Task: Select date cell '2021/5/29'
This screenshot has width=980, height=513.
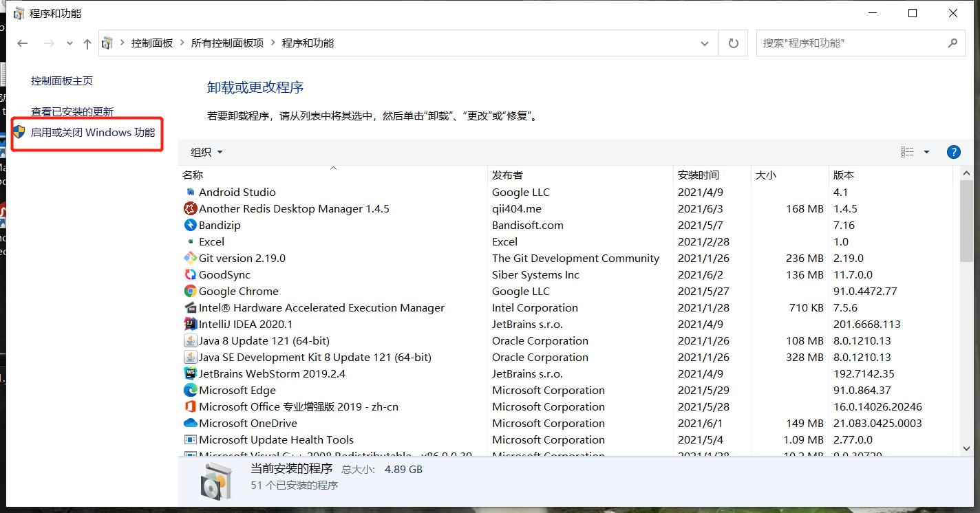Action: point(703,390)
